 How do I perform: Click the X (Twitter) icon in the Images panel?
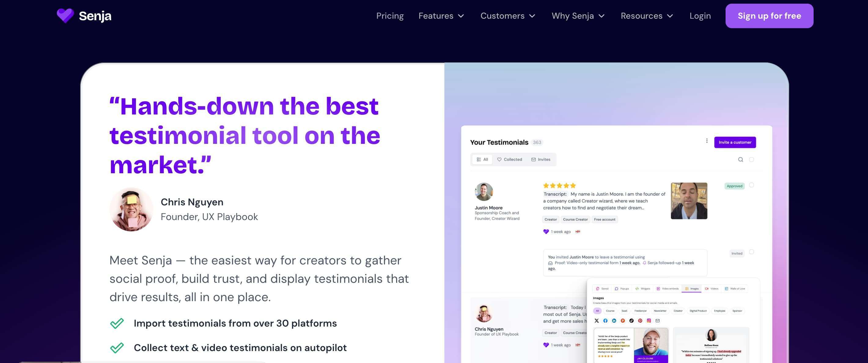point(597,321)
